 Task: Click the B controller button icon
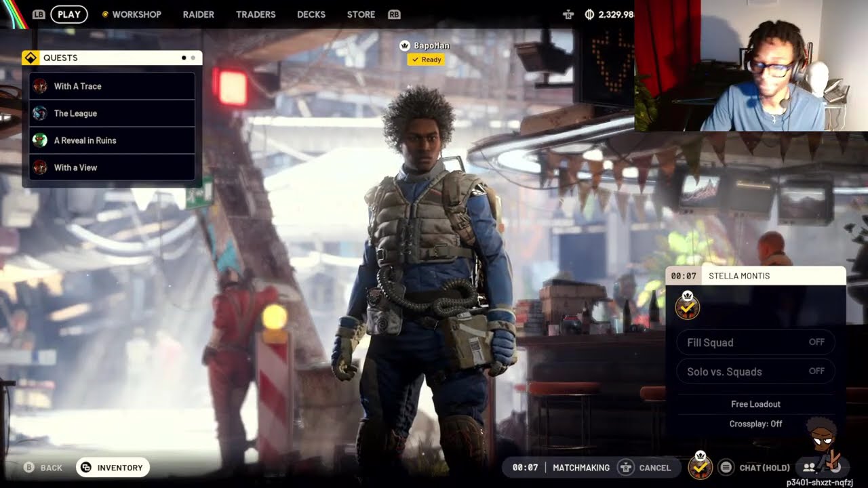point(29,468)
